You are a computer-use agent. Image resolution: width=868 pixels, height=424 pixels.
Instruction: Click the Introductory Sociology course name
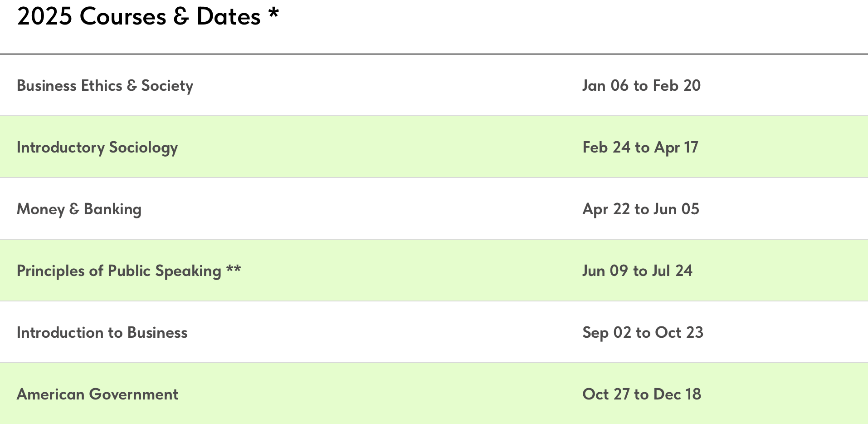tap(97, 148)
